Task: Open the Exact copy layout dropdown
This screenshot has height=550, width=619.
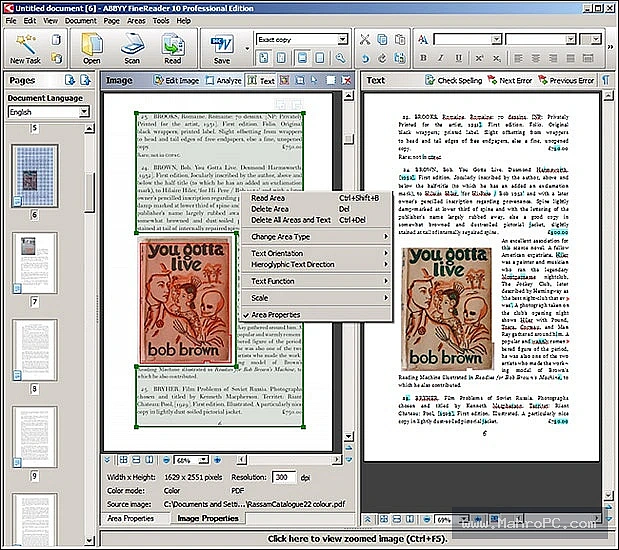Action: pyautogui.click(x=342, y=39)
